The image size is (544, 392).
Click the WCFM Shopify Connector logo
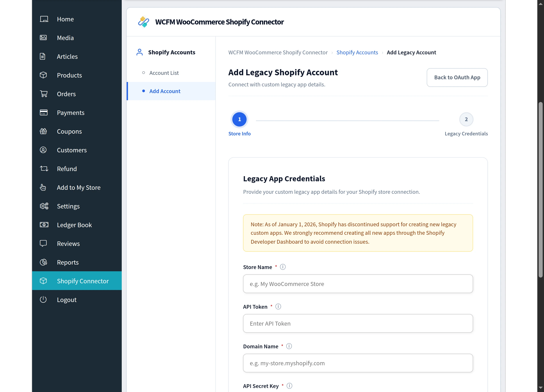[x=143, y=22]
